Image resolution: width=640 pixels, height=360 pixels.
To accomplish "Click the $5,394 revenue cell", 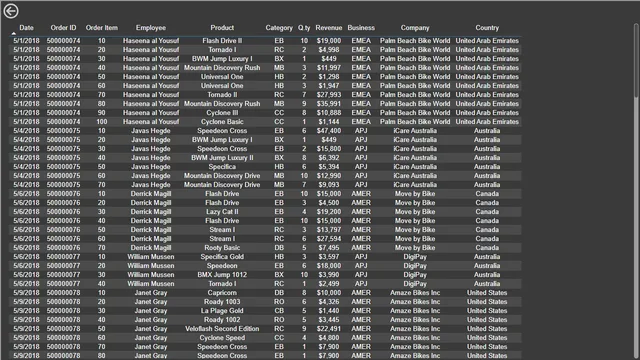I will tap(329, 167).
